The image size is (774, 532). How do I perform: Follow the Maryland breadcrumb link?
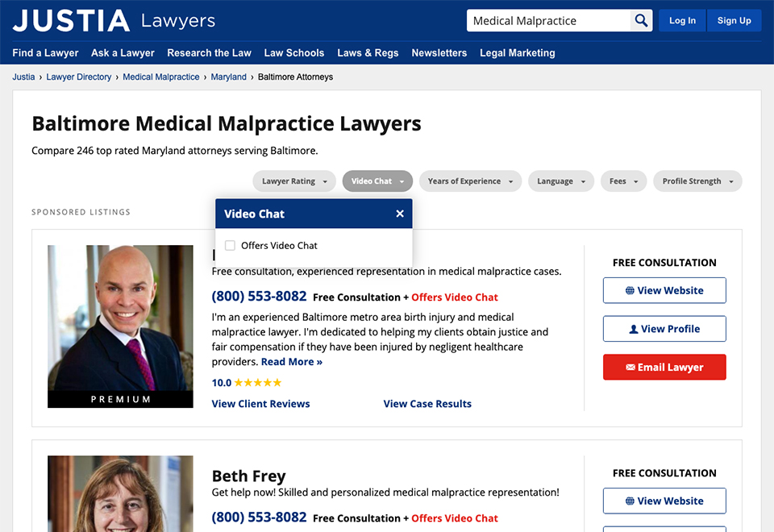(x=229, y=77)
